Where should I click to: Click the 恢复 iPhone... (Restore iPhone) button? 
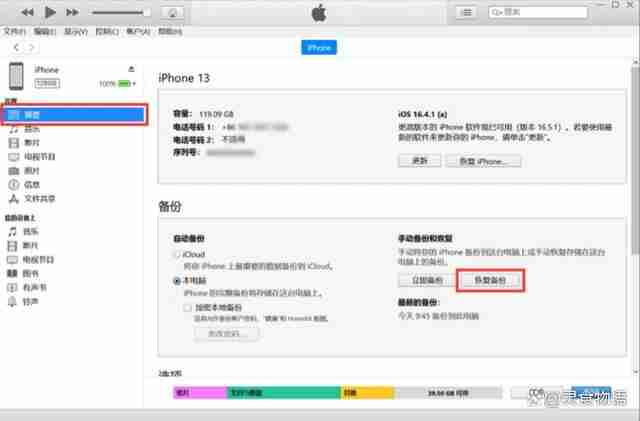click(x=483, y=161)
